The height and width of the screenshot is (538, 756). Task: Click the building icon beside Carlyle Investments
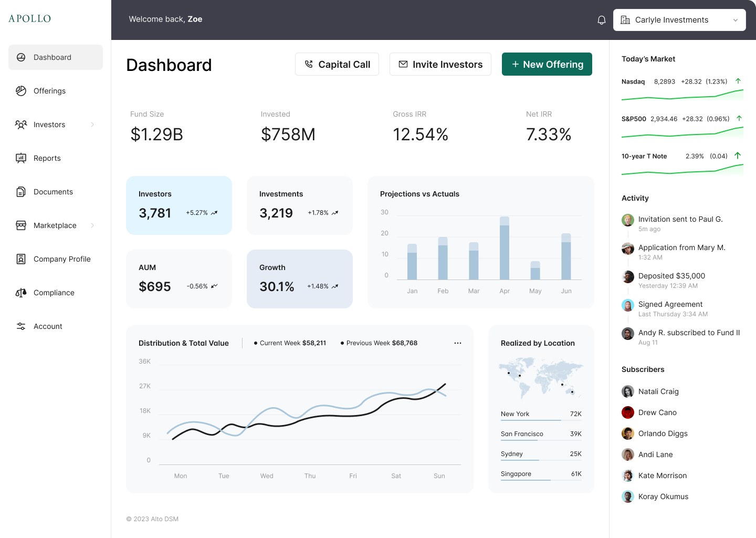tap(625, 20)
